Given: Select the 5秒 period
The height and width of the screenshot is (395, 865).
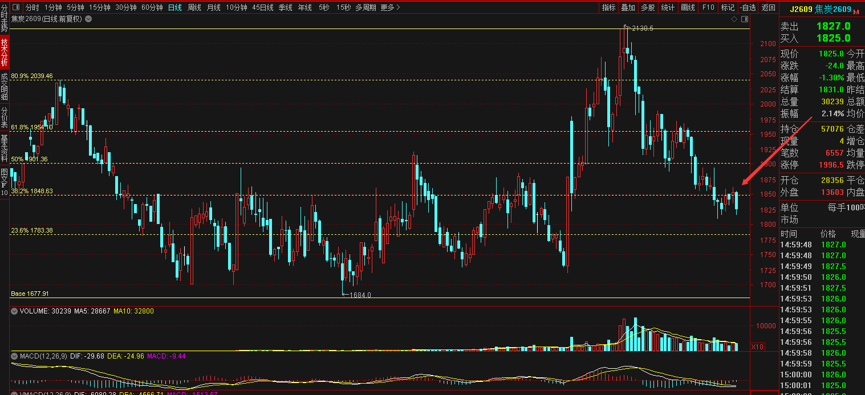Looking at the screenshot, I should point(323,8).
